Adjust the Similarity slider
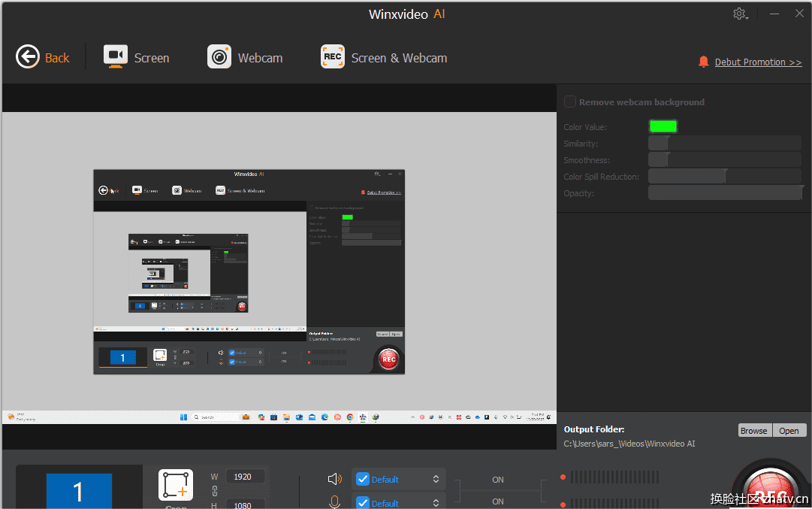This screenshot has height=509, width=812. pos(724,143)
